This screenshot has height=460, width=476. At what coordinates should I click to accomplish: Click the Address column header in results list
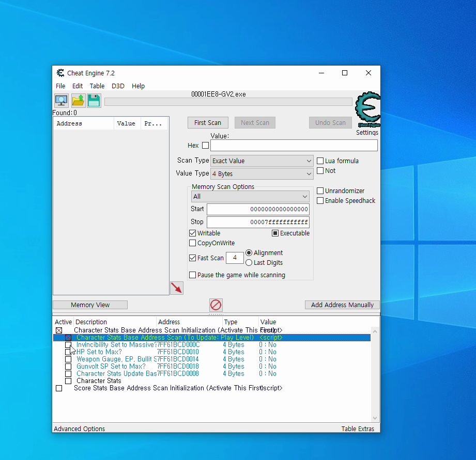(x=84, y=123)
